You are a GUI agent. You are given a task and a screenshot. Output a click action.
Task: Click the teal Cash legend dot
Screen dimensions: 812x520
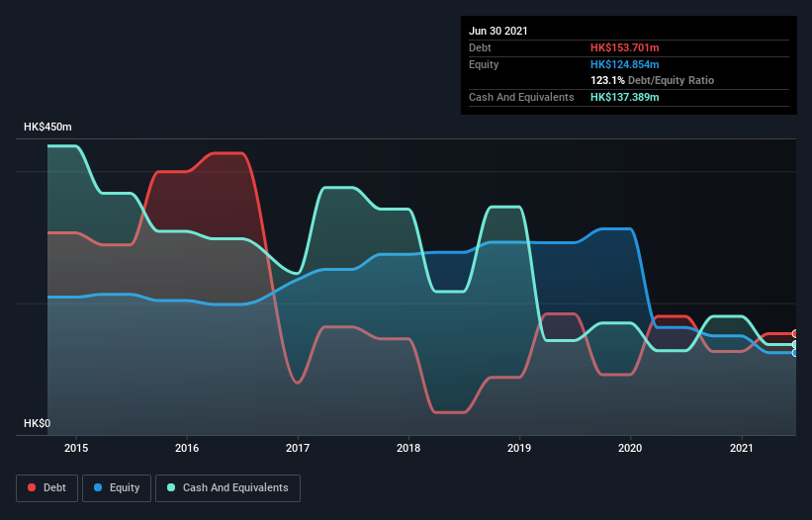click(171, 487)
